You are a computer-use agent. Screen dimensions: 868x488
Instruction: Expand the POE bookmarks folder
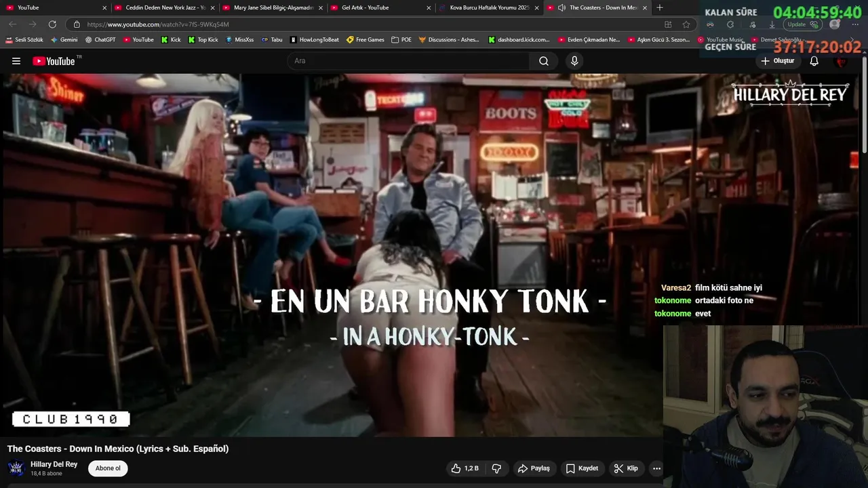[401, 40]
